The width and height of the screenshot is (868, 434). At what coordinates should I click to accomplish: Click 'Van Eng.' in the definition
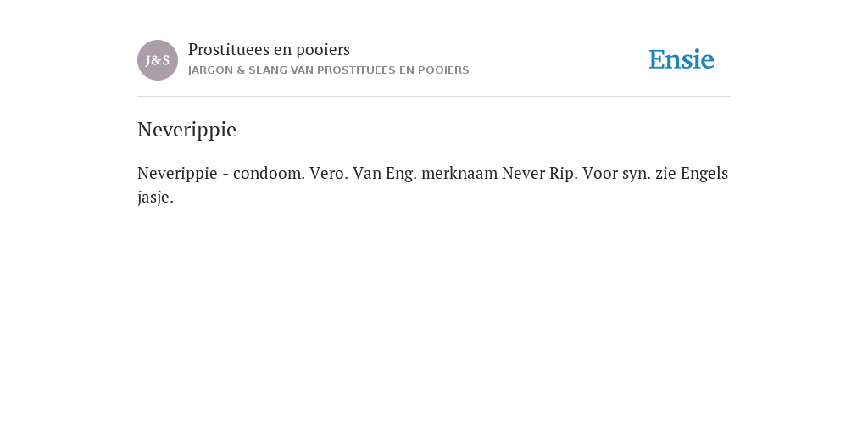click(x=385, y=173)
